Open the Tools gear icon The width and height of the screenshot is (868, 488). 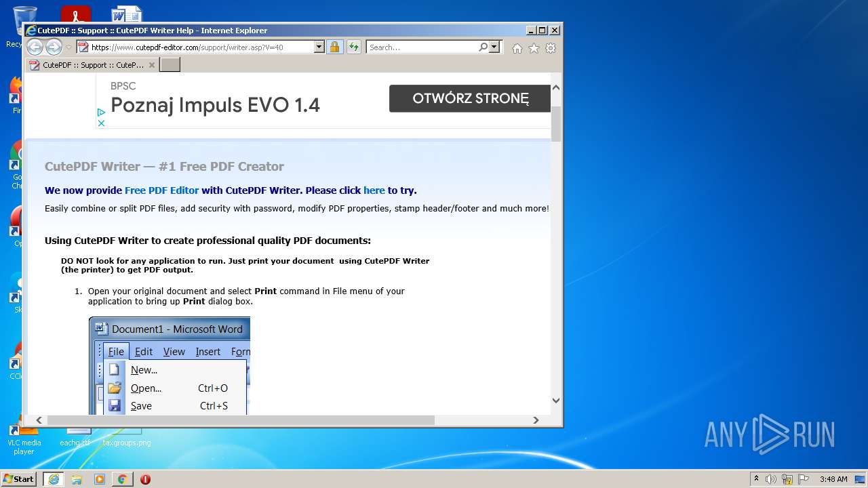551,48
